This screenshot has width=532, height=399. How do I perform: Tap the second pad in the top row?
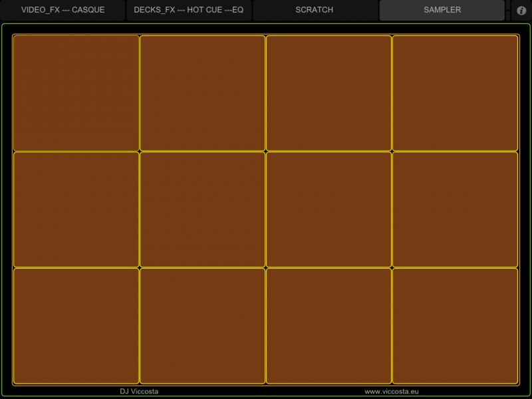tap(202, 93)
